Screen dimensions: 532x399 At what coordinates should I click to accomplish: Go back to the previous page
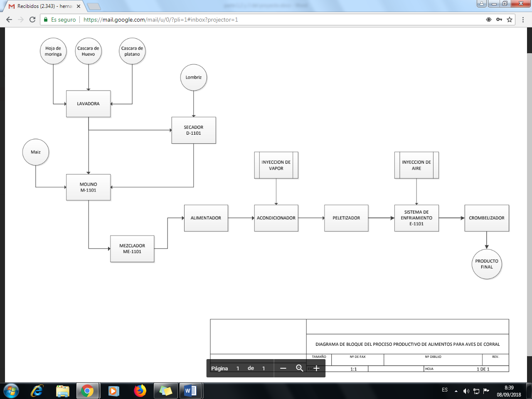click(9, 20)
